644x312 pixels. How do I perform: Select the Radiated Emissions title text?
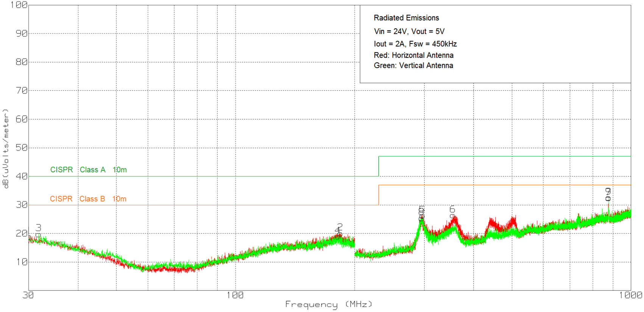406,18
